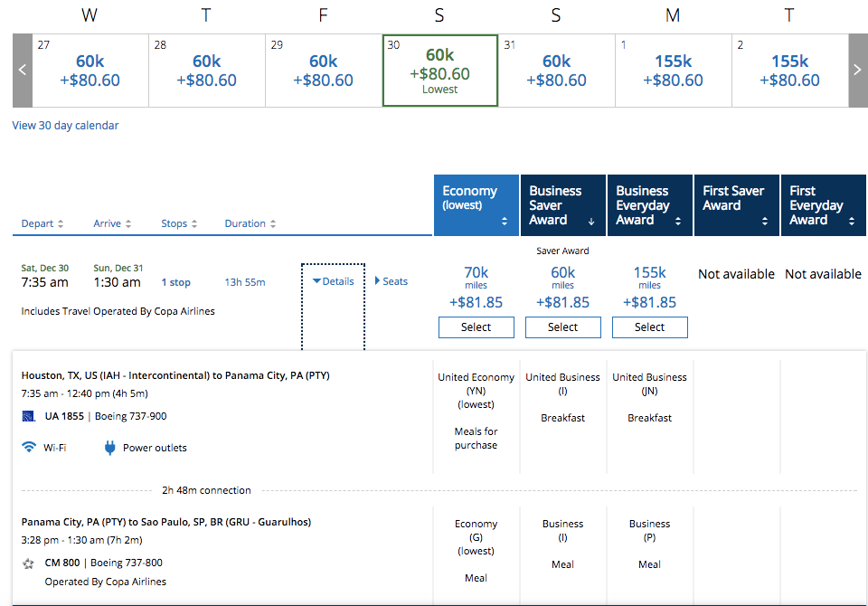Click the Wi-Fi icon on UA 1855

29,447
